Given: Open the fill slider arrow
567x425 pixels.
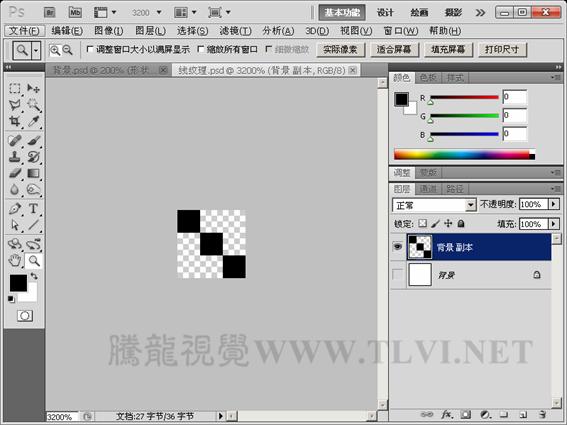Looking at the screenshot, I should click(x=554, y=224).
